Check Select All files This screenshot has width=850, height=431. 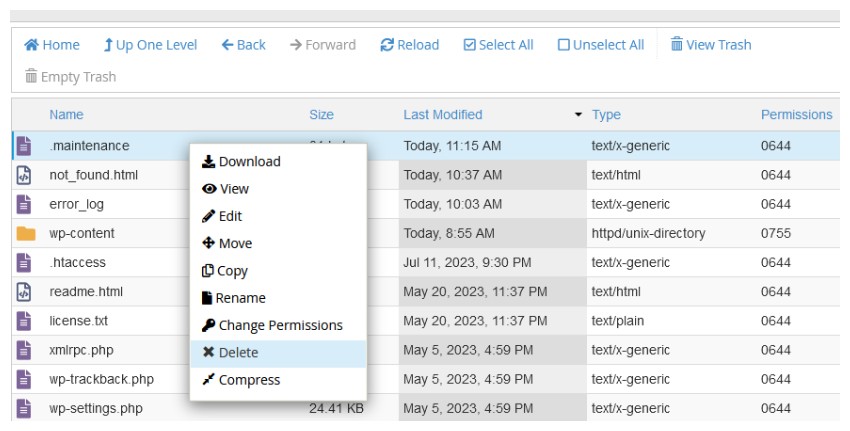[497, 45]
